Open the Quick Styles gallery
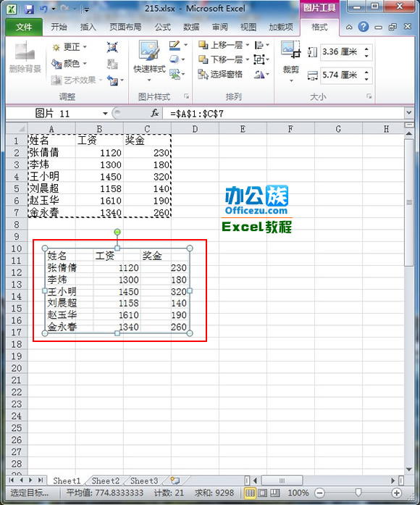The width and height of the screenshot is (420, 505). [x=149, y=61]
